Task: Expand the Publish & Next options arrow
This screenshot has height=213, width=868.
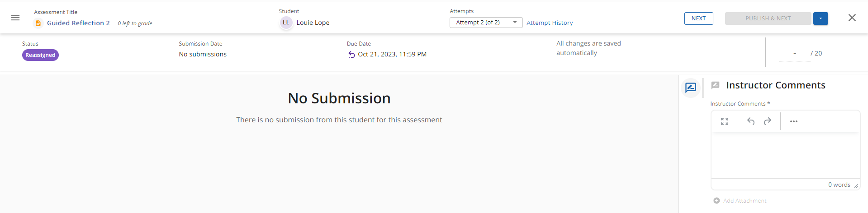Action: coord(821,19)
